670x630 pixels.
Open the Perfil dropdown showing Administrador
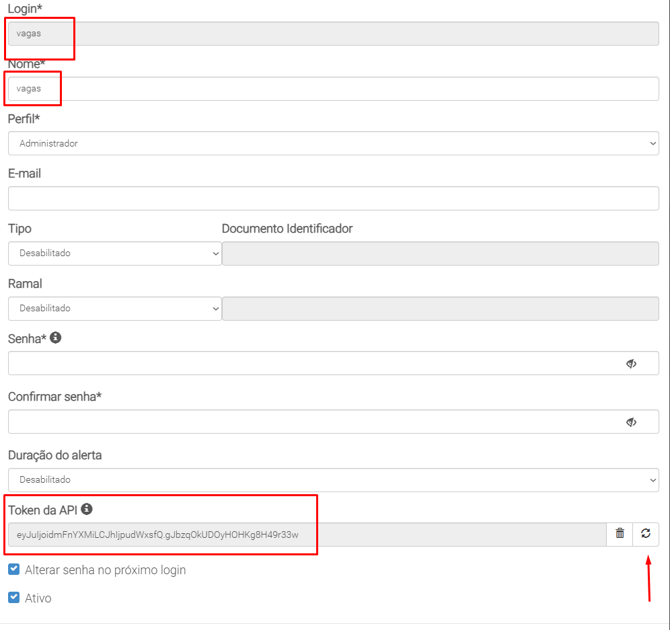click(333, 143)
